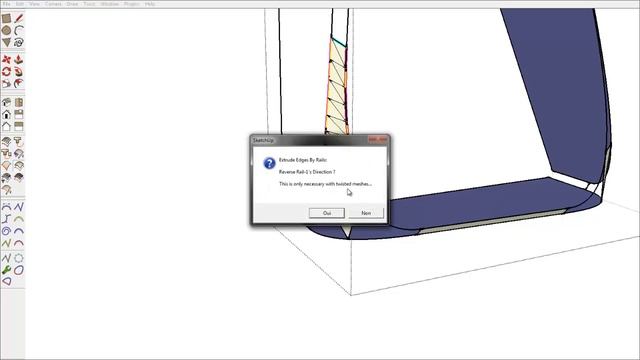Switch to Iso view icon
Image resolution: width=640 pixels, height=360 pixels.
click(6, 102)
